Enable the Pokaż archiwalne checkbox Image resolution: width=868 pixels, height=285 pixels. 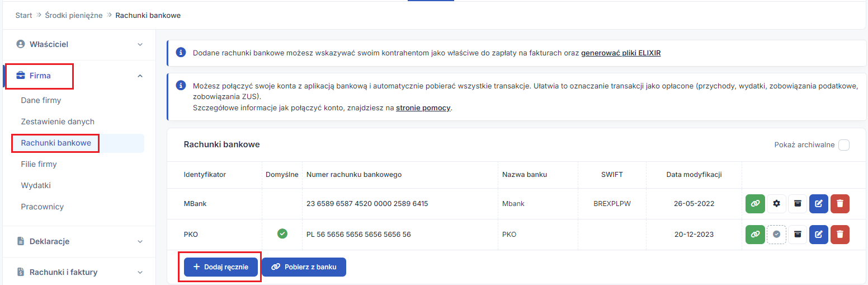(x=844, y=145)
